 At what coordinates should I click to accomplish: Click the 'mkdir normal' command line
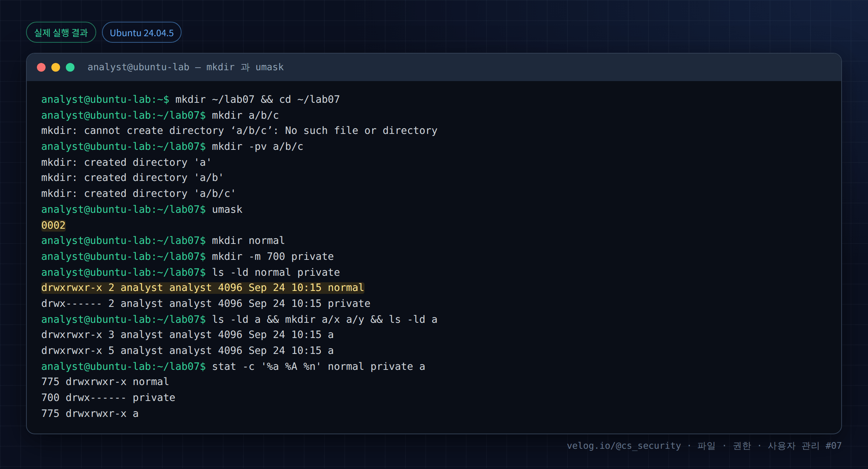coord(163,241)
